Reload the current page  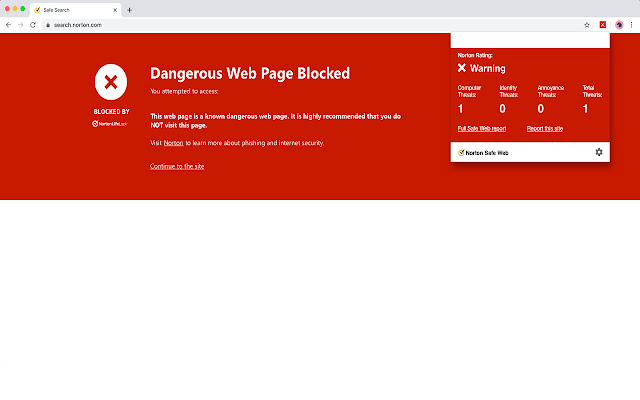[x=33, y=25]
